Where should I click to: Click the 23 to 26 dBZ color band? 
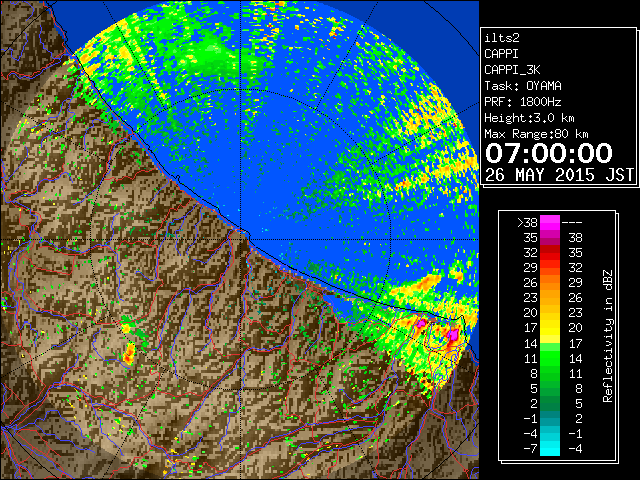pyautogui.click(x=550, y=298)
